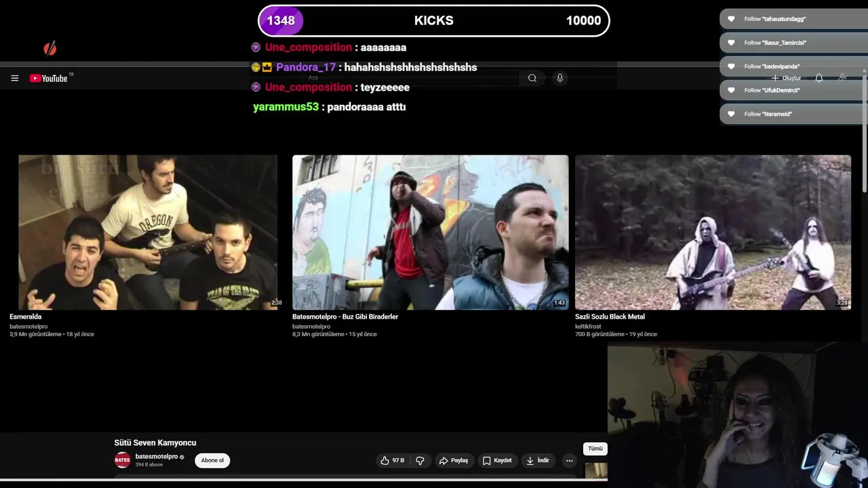This screenshot has width=868, height=488.
Task: Subscribe using the Abone ol button
Action: click(212, 460)
